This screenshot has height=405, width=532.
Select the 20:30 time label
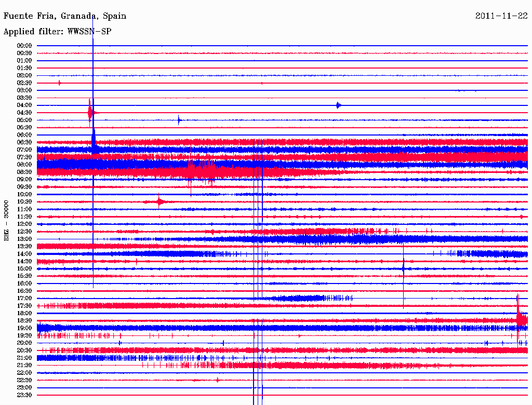(x=24, y=350)
